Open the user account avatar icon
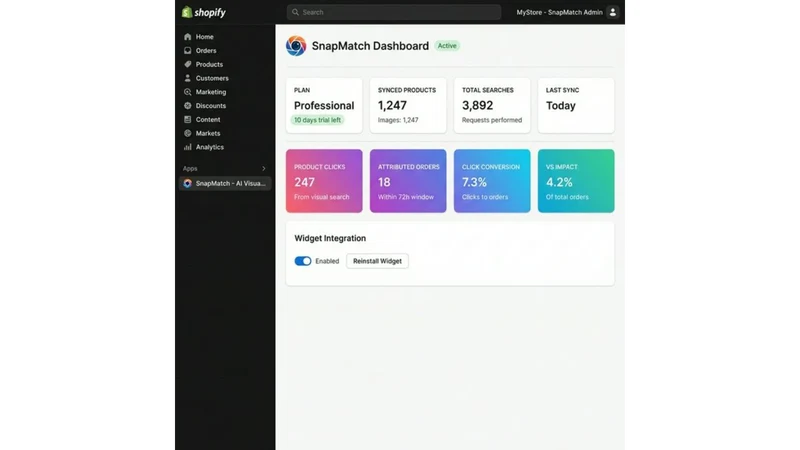The image size is (800, 450). click(612, 12)
